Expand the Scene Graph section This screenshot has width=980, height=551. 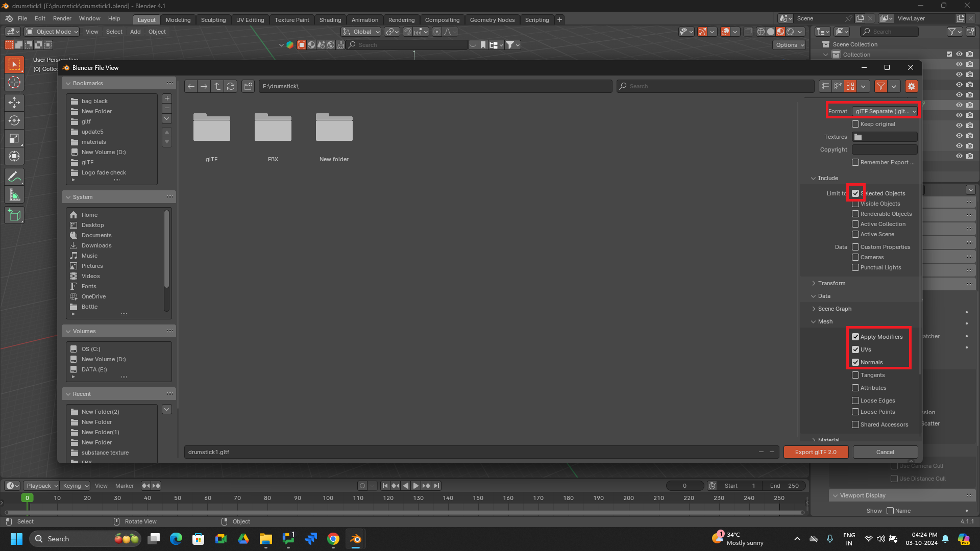pos(834,309)
